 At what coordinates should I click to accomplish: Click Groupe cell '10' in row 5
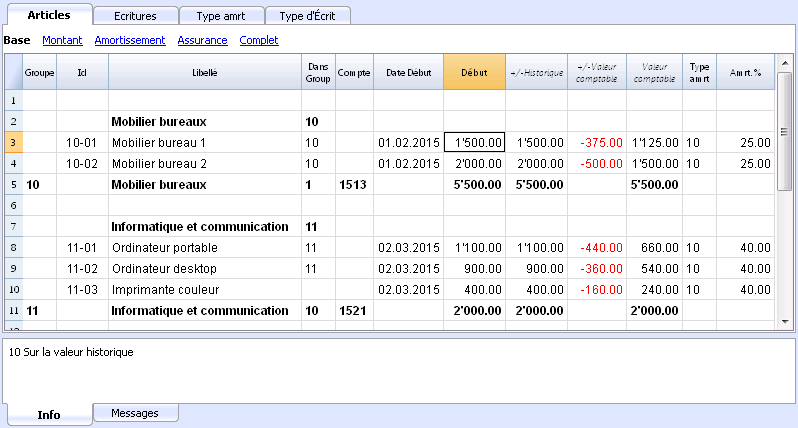pyautogui.click(x=39, y=184)
